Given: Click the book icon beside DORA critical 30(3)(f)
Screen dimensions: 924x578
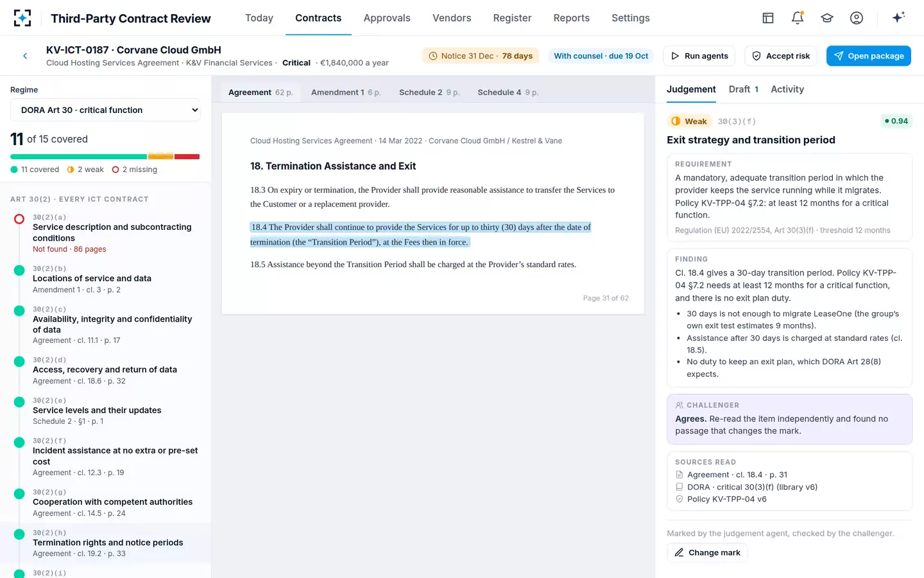Looking at the screenshot, I should (680, 487).
